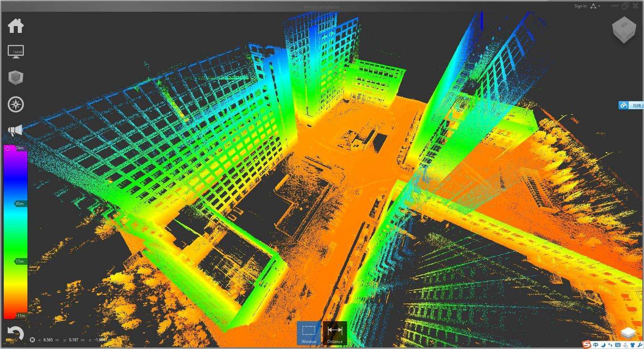Click the undo arrow
The width and height of the screenshot is (644, 349).
click(x=15, y=333)
